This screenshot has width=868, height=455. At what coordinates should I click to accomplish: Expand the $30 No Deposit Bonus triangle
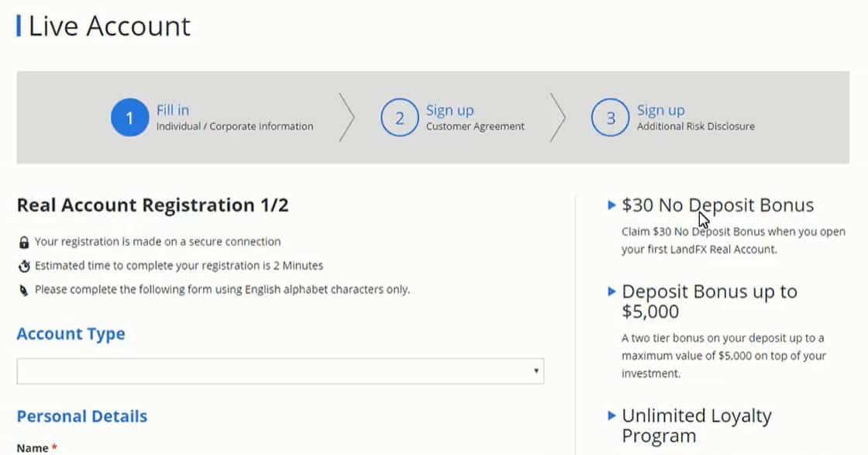click(x=611, y=205)
